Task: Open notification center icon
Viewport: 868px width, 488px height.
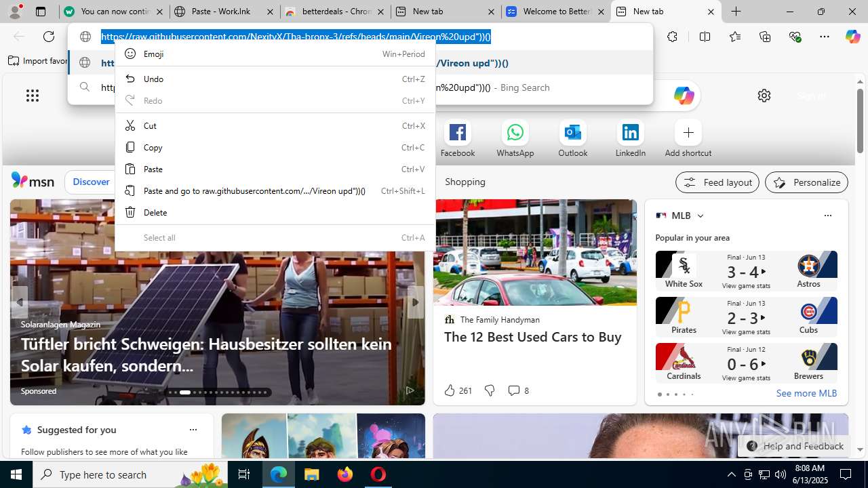Action: click(846, 474)
